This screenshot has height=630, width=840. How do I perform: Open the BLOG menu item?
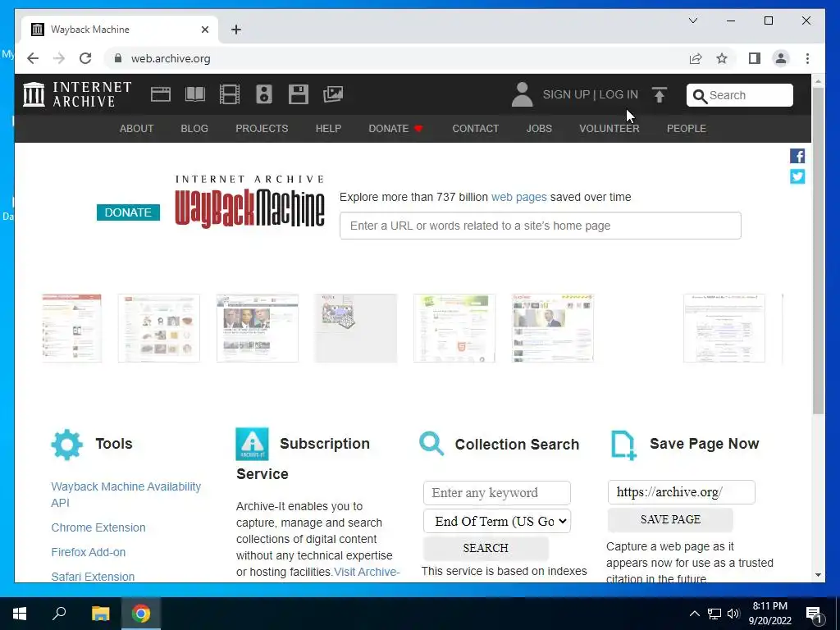194,129
